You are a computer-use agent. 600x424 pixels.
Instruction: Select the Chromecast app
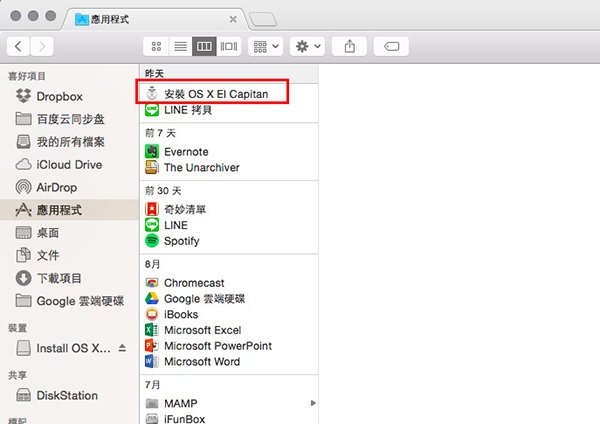click(185, 283)
